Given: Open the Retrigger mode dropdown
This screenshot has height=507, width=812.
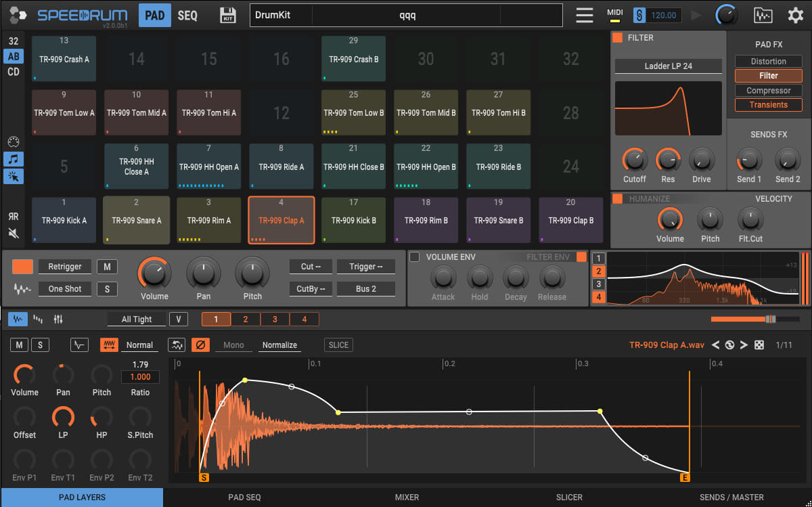Looking at the screenshot, I should [x=64, y=267].
